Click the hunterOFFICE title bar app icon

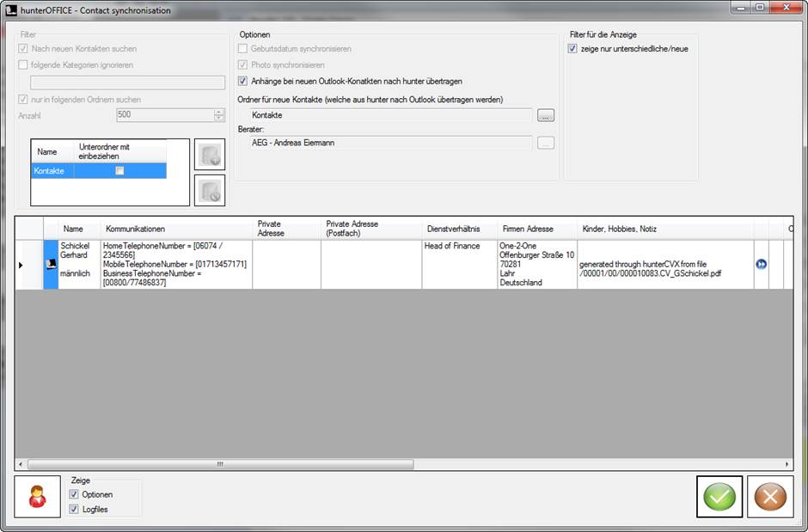[11, 10]
